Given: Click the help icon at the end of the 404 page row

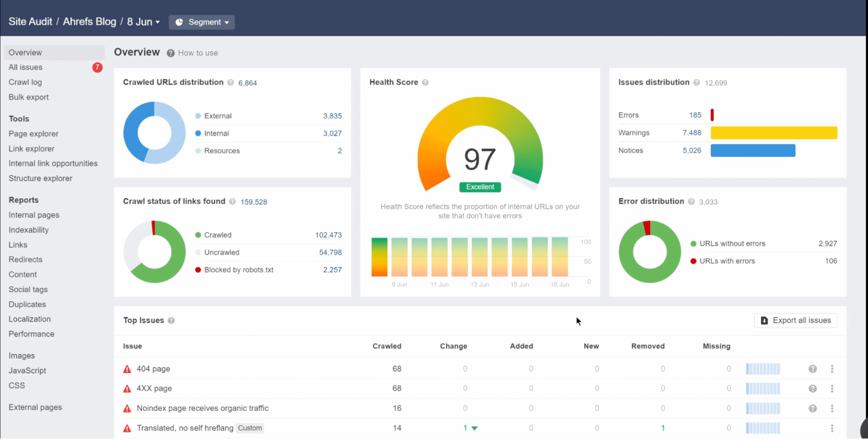Looking at the screenshot, I should click(813, 369).
